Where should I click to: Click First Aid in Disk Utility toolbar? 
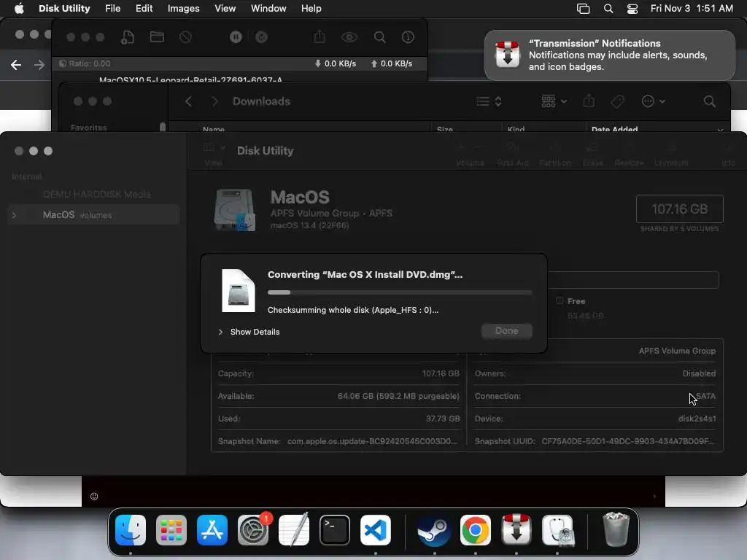click(513, 155)
